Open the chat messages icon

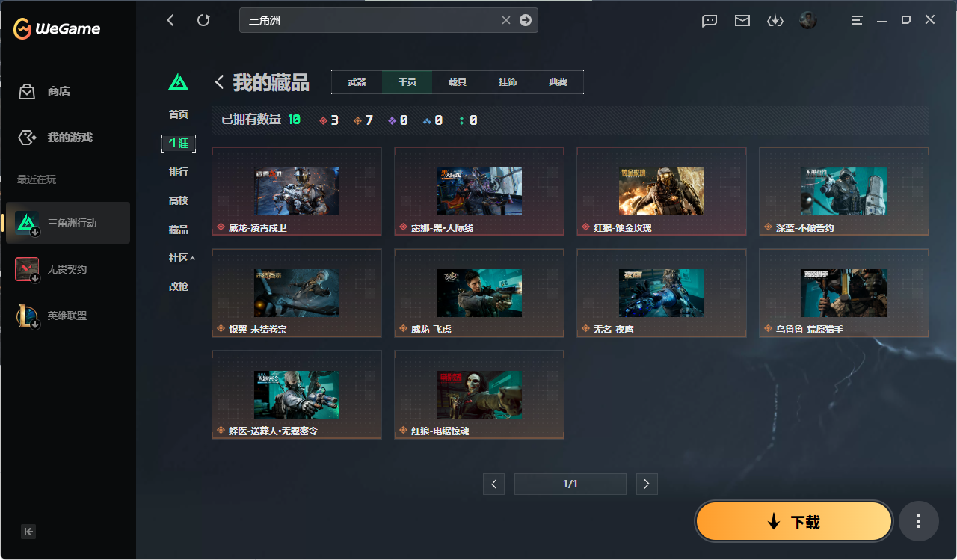710,21
